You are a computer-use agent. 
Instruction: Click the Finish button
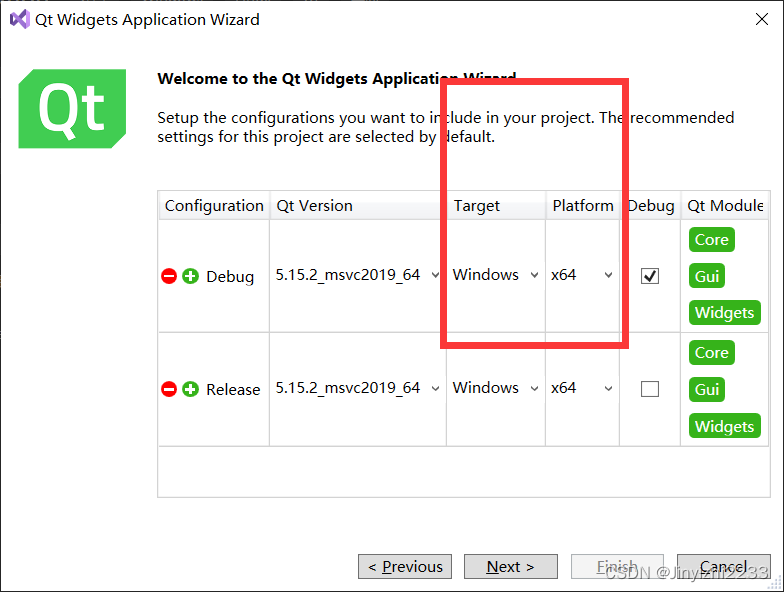[x=618, y=566]
